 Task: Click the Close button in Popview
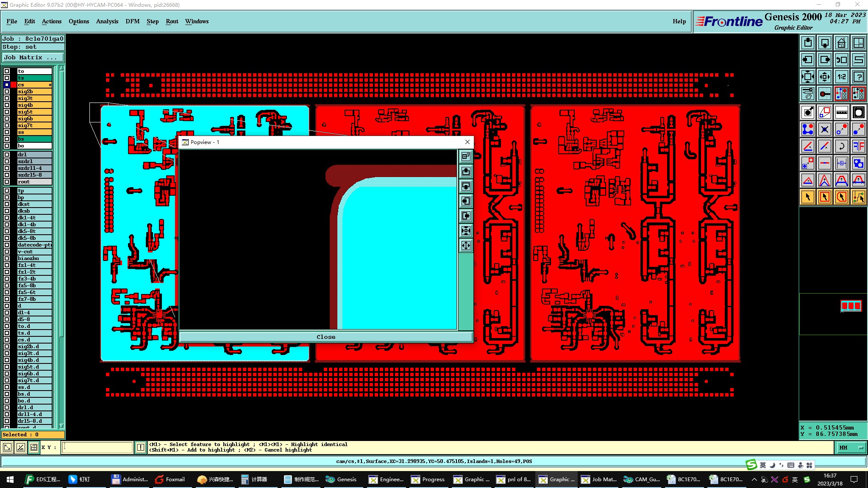point(325,337)
